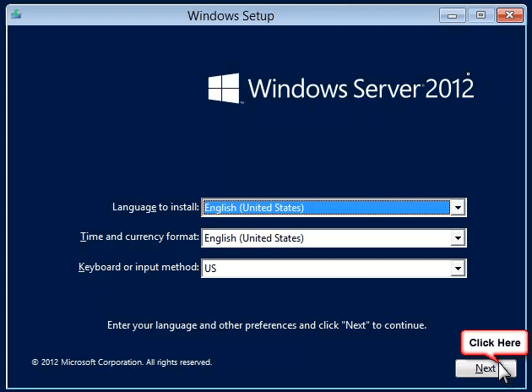Click the 'Windows Setup' title text
The image size is (532, 392).
pyautogui.click(x=231, y=15)
